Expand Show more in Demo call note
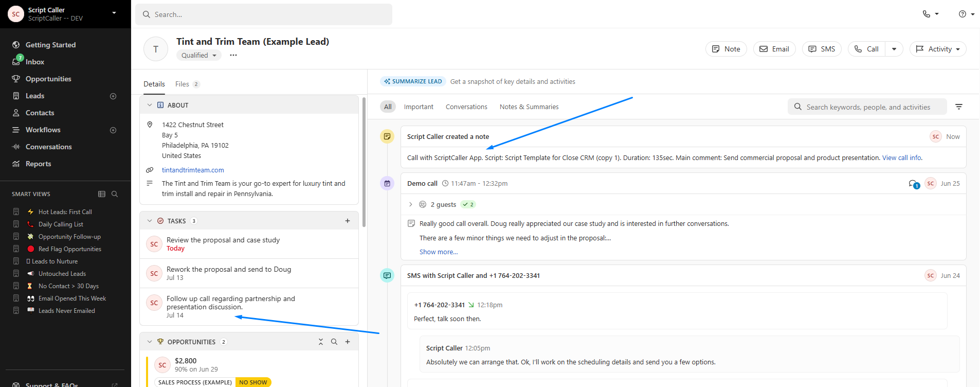 tap(439, 252)
